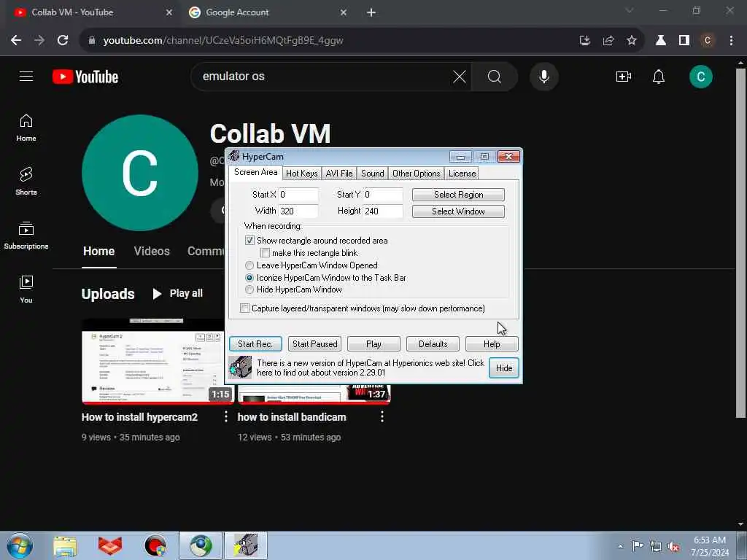
Task: Click Select Region button
Action: click(458, 194)
